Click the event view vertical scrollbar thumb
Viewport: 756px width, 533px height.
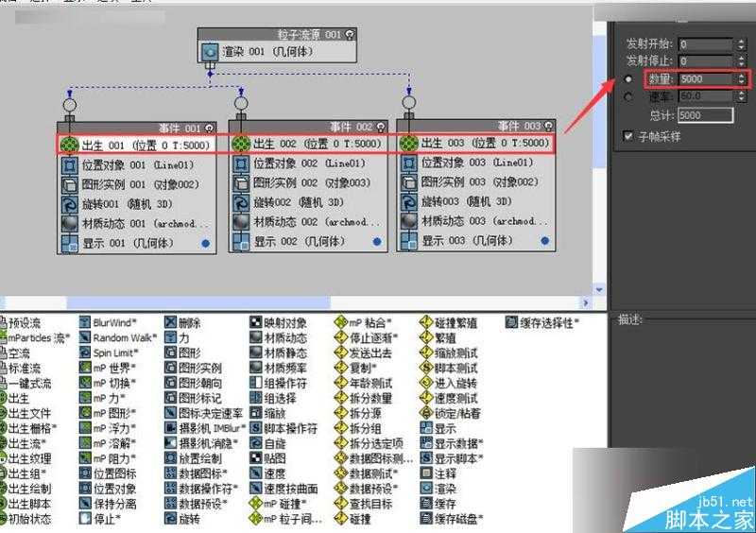tap(599, 101)
